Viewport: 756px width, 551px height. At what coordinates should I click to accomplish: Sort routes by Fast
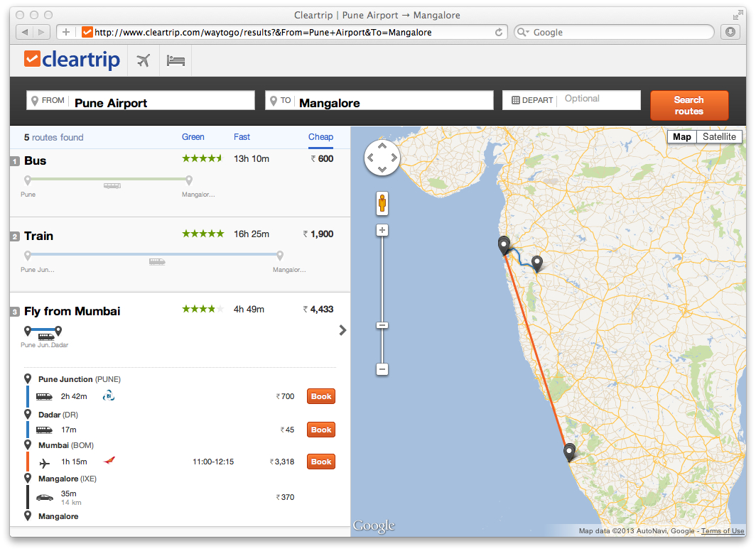(242, 137)
